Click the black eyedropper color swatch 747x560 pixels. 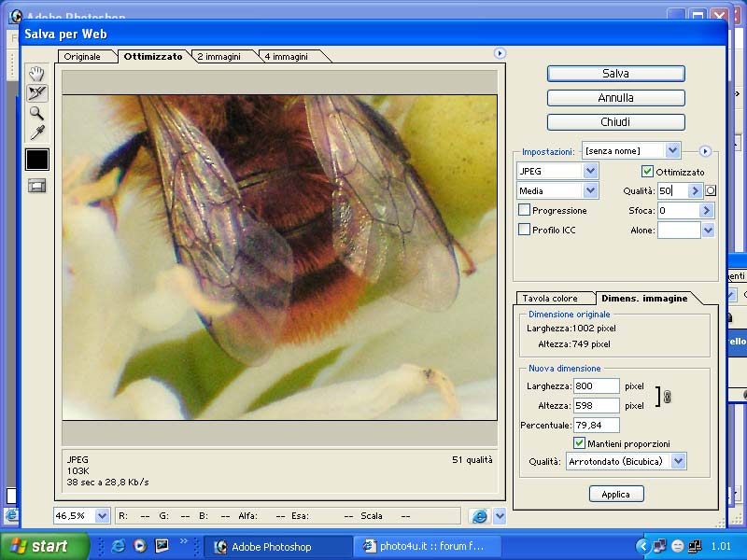tap(36, 160)
